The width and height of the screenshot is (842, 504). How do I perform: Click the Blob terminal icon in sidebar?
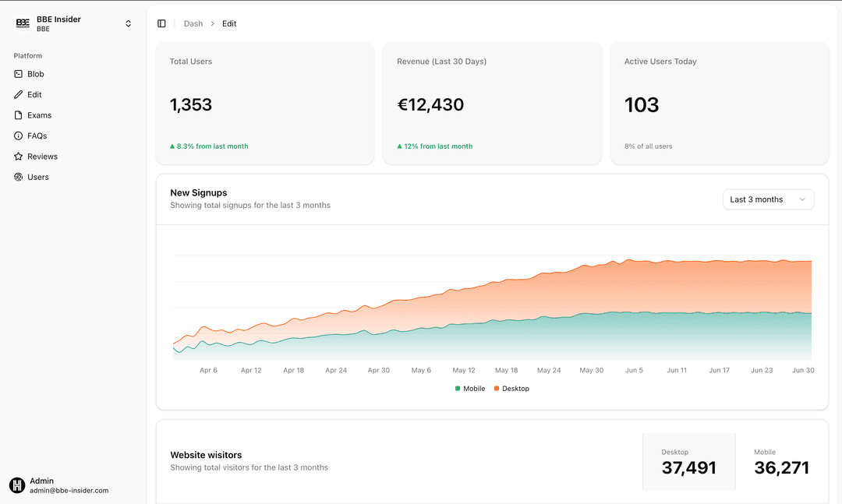(x=18, y=74)
